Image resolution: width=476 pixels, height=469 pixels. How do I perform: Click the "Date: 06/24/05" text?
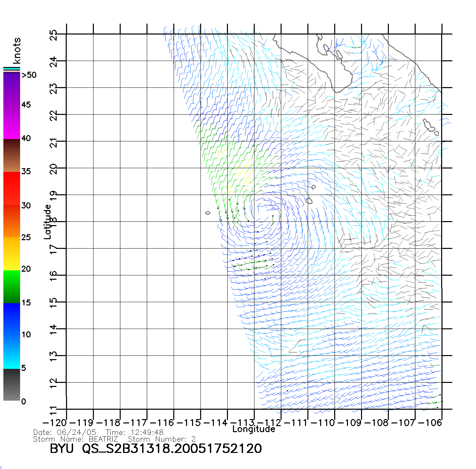coord(65,432)
